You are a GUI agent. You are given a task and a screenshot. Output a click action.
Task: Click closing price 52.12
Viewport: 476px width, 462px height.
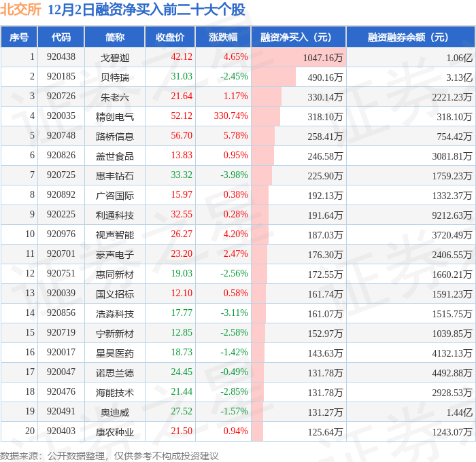(x=182, y=116)
